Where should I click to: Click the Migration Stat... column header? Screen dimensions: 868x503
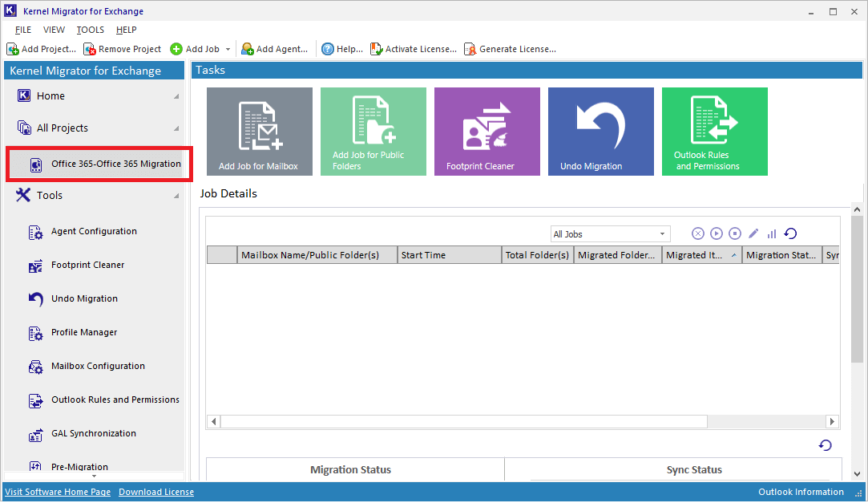coord(781,255)
